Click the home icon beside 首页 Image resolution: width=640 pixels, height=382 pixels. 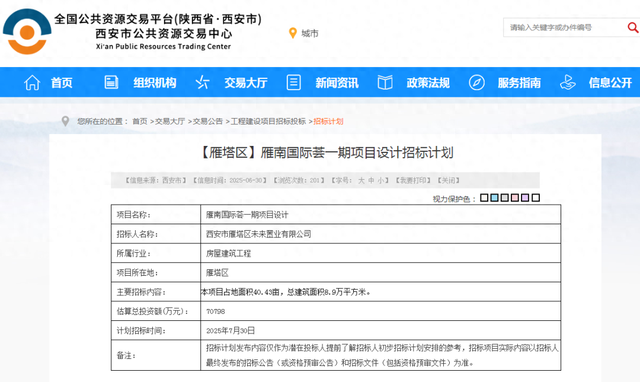(32, 82)
